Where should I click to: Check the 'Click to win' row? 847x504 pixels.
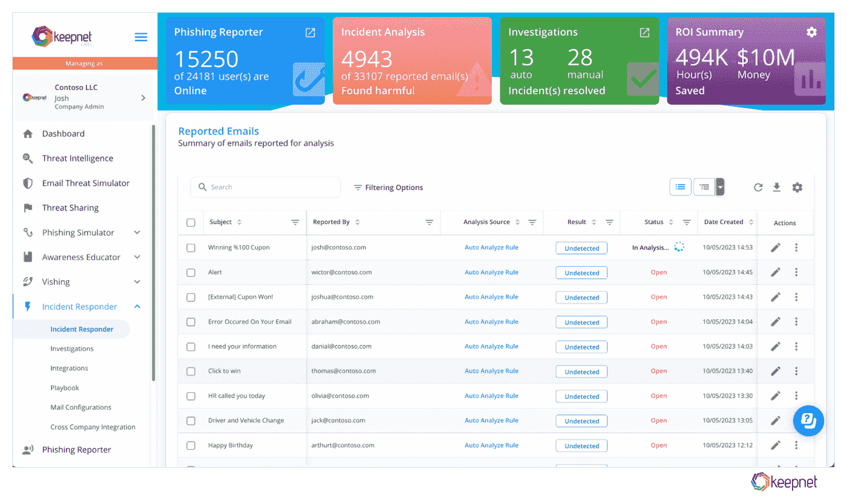click(x=191, y=371)
